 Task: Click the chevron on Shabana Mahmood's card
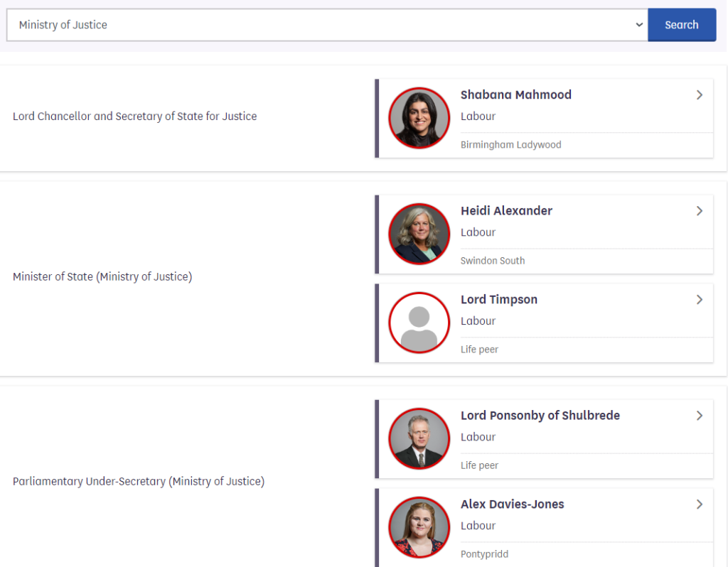[x=700, y=95]
